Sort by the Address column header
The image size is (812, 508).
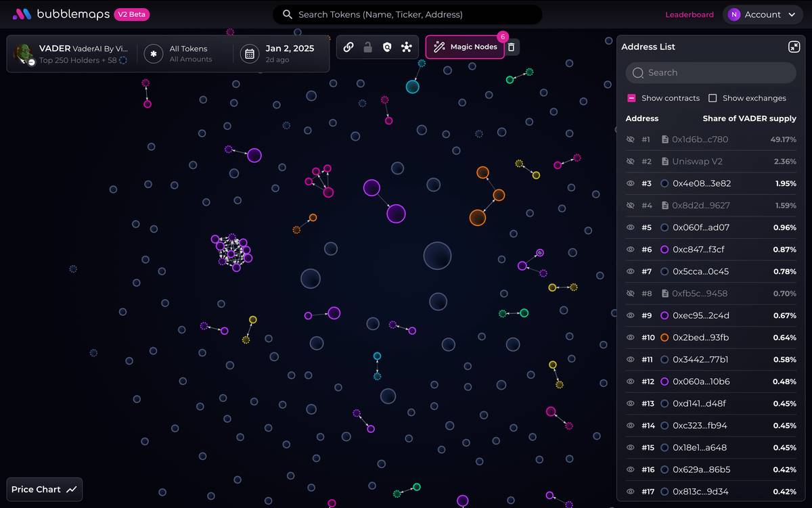642,118
